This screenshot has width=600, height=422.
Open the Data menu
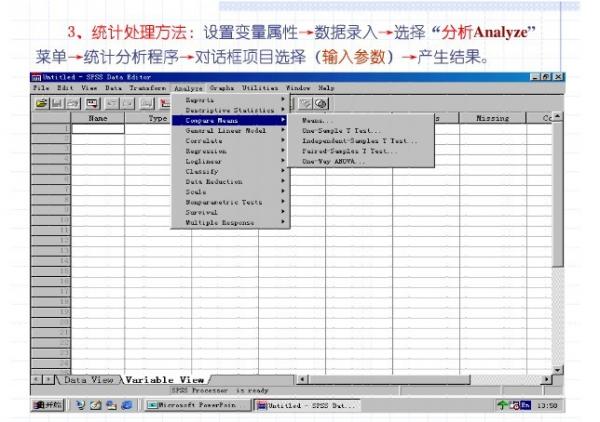tap(113, 88)
